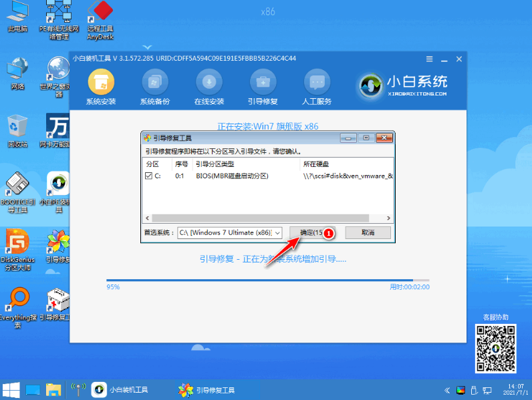Open the 系统安装 system install tab

101,87
